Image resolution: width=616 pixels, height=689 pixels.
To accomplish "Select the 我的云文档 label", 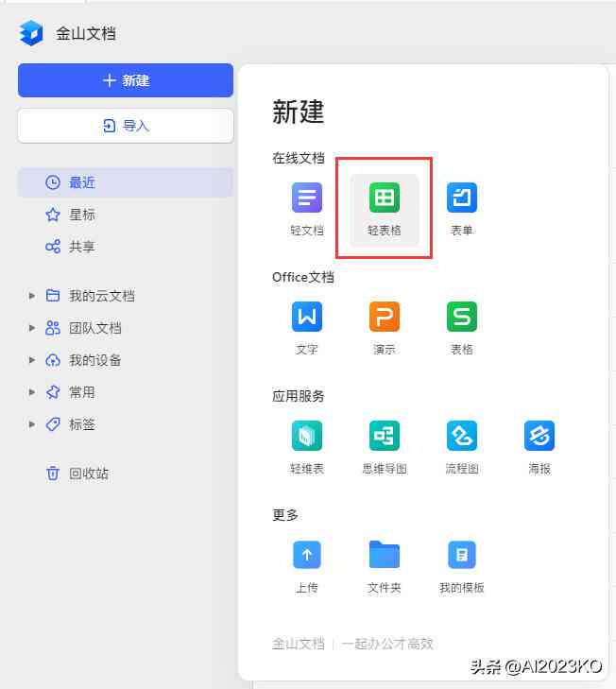I will click(101, 296).
